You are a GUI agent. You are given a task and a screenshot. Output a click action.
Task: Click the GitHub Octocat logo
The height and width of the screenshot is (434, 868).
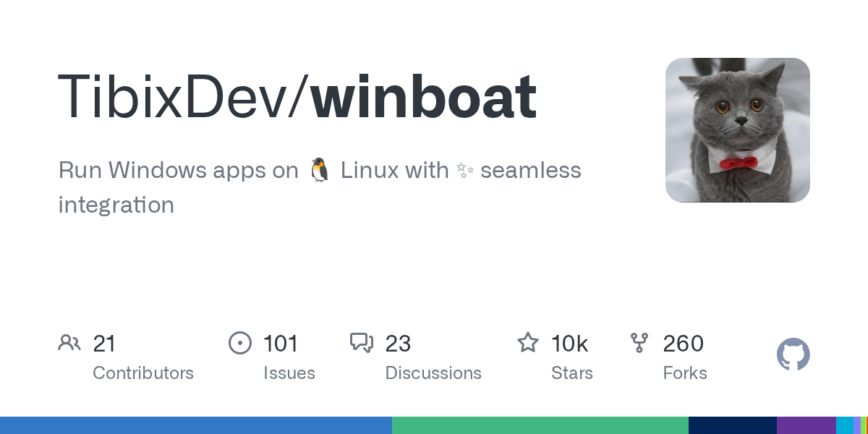point(793,354)
